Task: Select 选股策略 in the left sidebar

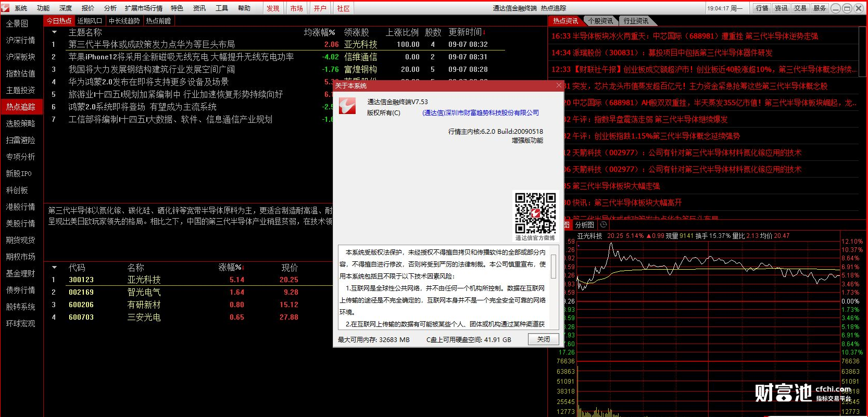Action: 21,123
